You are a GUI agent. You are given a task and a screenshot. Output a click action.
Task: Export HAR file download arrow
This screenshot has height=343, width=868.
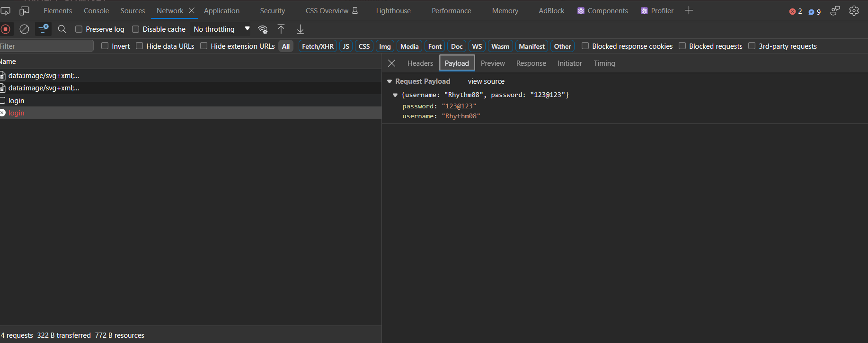point(300,29)
